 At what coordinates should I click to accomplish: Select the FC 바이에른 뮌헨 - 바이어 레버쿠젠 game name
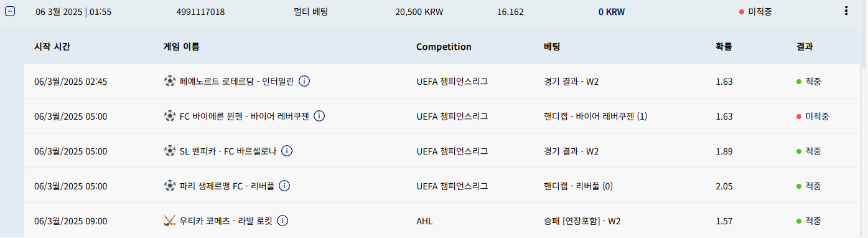(244, 116)
